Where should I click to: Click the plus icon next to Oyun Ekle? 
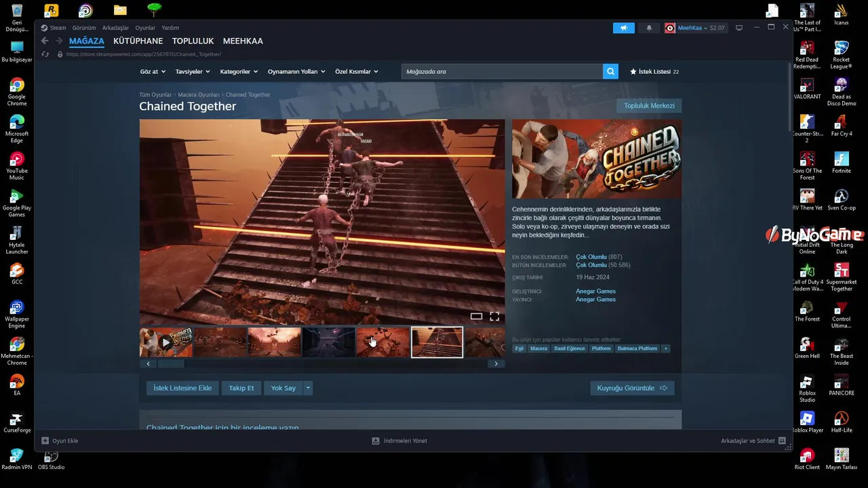(x=45, y=441)
